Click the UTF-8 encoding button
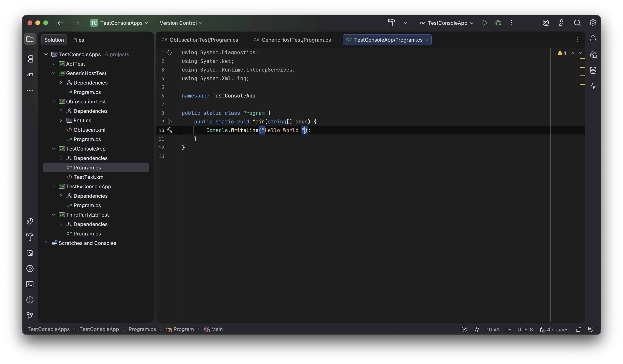This screenshot has height=364, width=623. [x=525, y=329]
